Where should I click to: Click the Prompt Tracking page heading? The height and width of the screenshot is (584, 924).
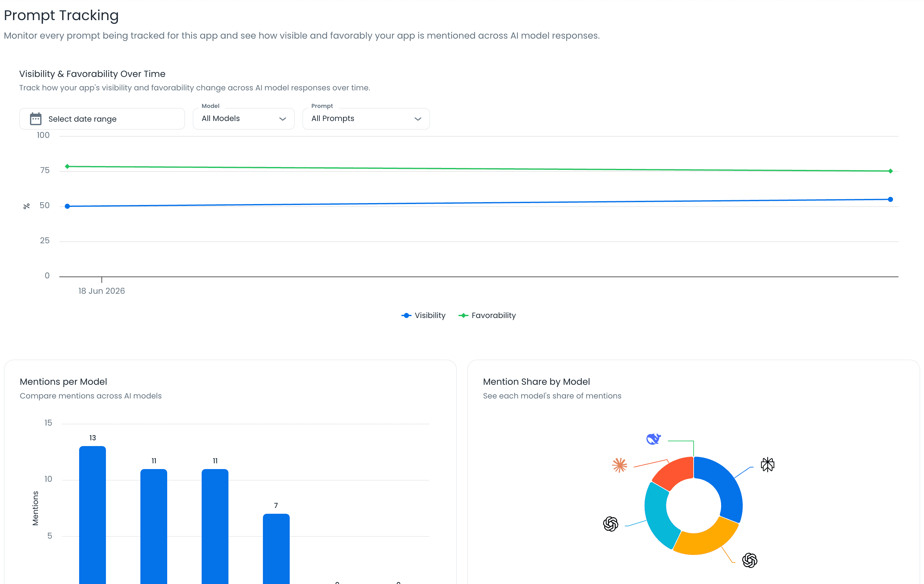pos(61,15)
